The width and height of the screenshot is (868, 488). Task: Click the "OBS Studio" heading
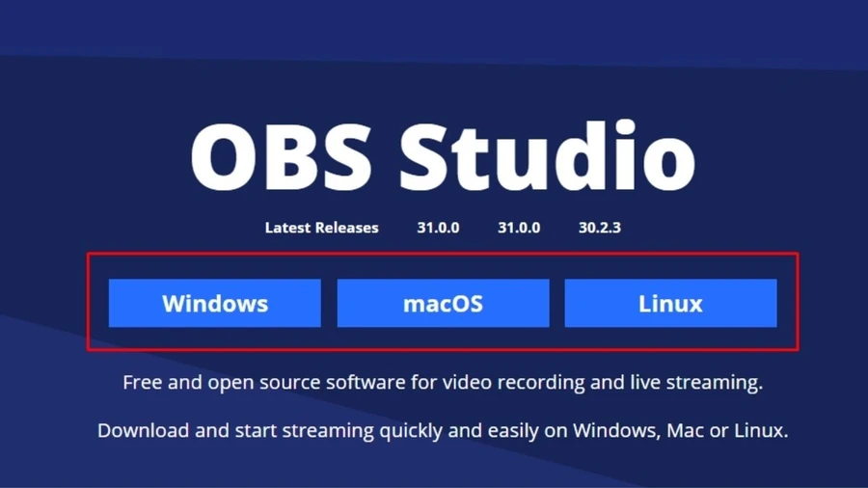click(443, 156)
